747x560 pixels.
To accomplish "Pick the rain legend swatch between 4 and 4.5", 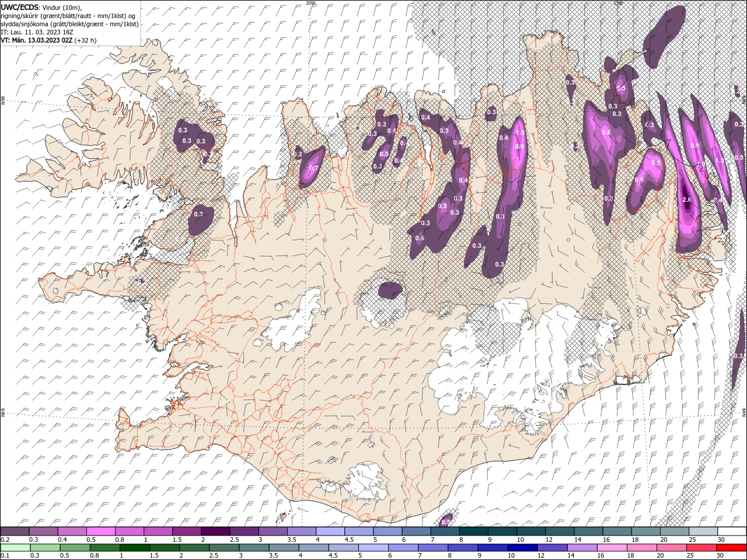I will [313, 548].
